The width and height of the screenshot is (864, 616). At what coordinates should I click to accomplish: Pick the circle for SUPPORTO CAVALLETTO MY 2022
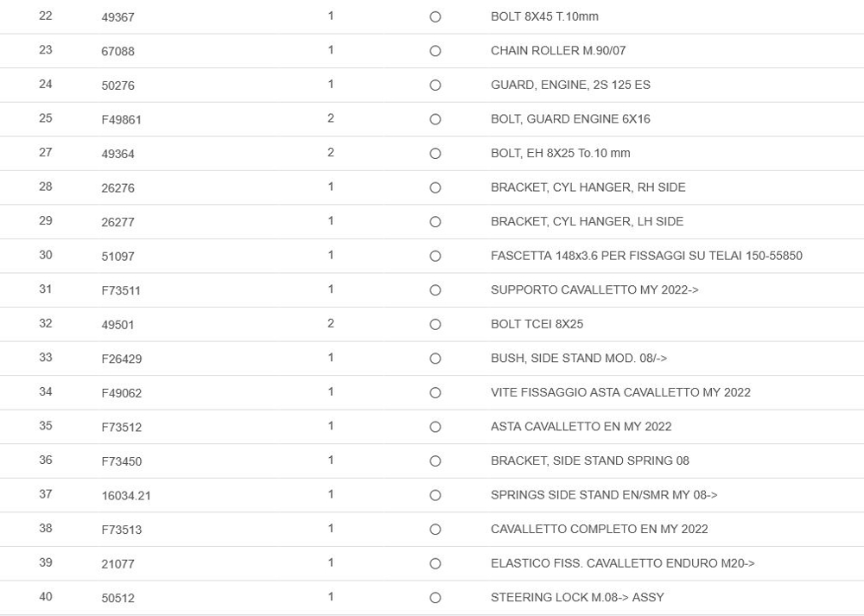click(x=435, y=290)
